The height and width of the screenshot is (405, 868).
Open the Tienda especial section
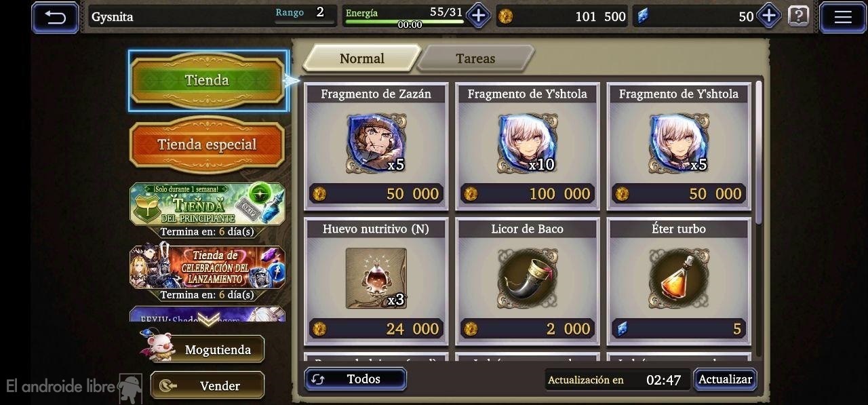tap(207, 144)
